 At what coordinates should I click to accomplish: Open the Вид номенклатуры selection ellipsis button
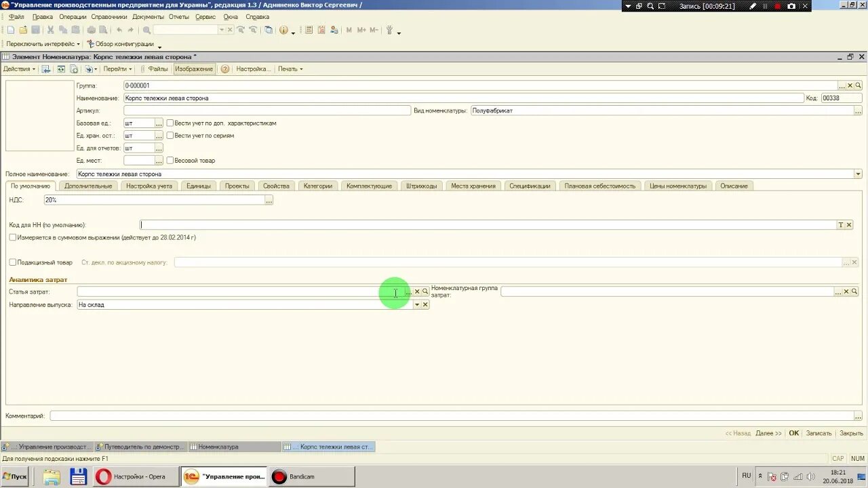(x=859, y=110)
